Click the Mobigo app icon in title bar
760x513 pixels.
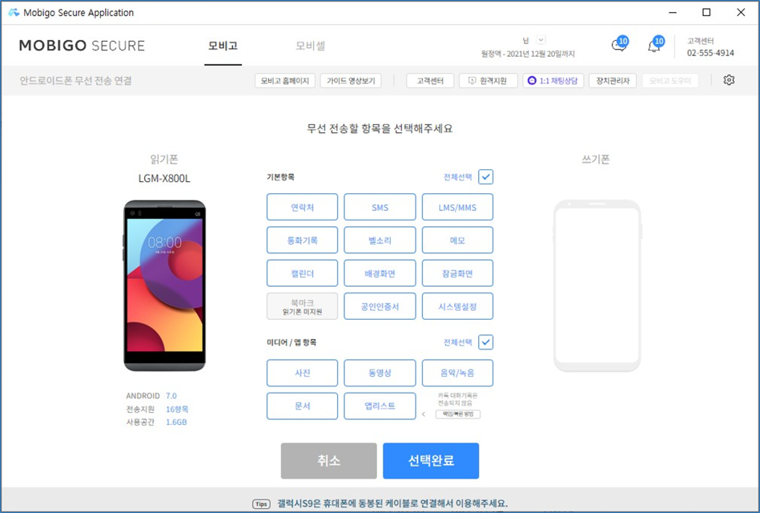[14, 13]
